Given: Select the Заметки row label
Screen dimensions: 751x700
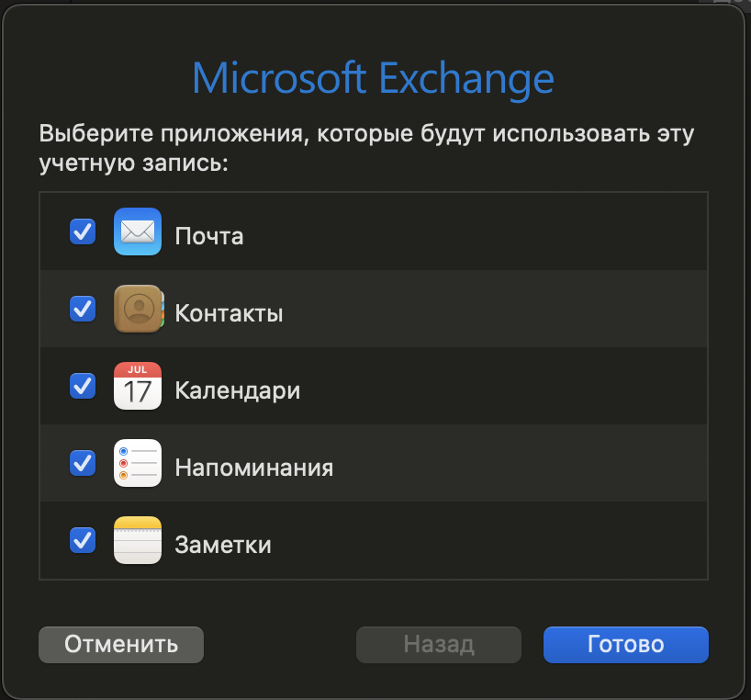Looking at the screenshot, I should [223, 545].
